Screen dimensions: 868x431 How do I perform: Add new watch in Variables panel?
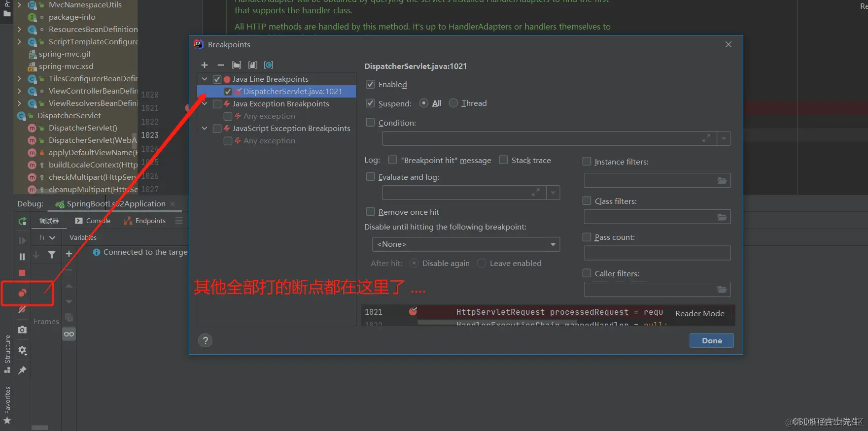click(69, 254)
